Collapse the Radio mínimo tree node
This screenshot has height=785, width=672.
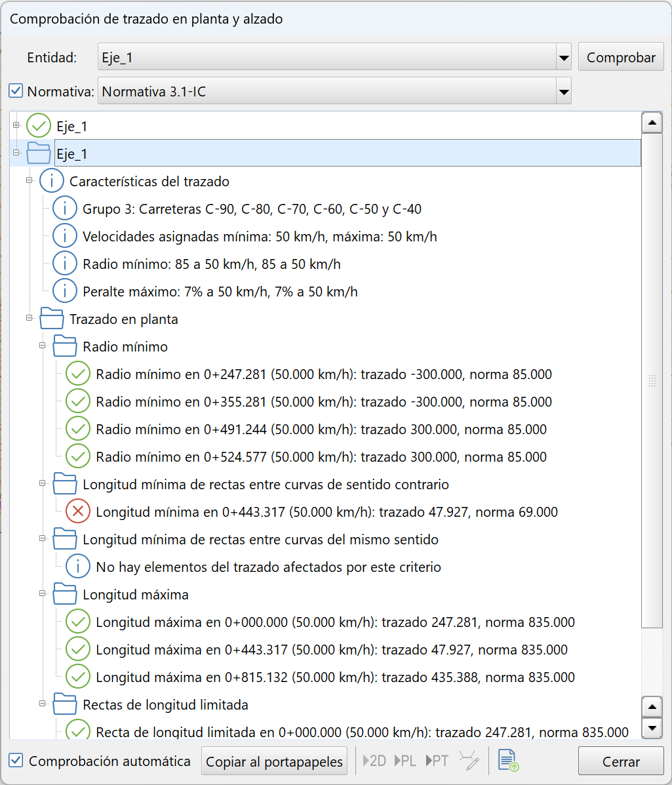click(x=43, y=345)
